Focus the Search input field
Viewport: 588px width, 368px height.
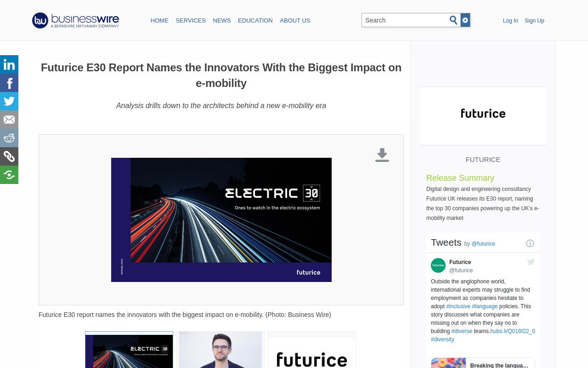405,20
